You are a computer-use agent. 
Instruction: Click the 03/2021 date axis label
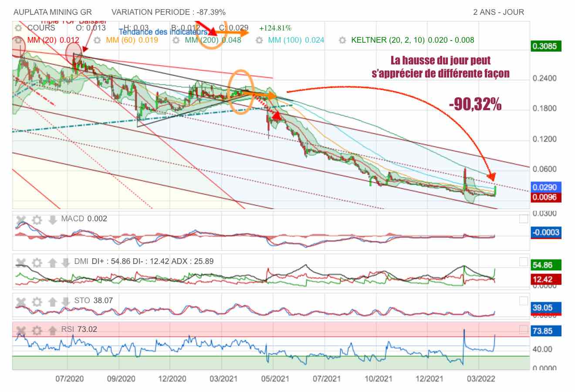(223, 378)
